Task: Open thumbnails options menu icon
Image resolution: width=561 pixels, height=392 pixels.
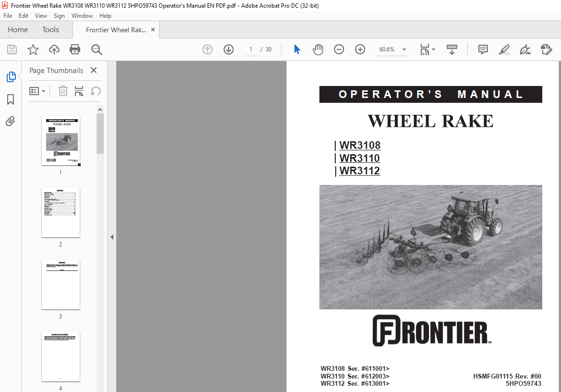Action: (37, 91)
